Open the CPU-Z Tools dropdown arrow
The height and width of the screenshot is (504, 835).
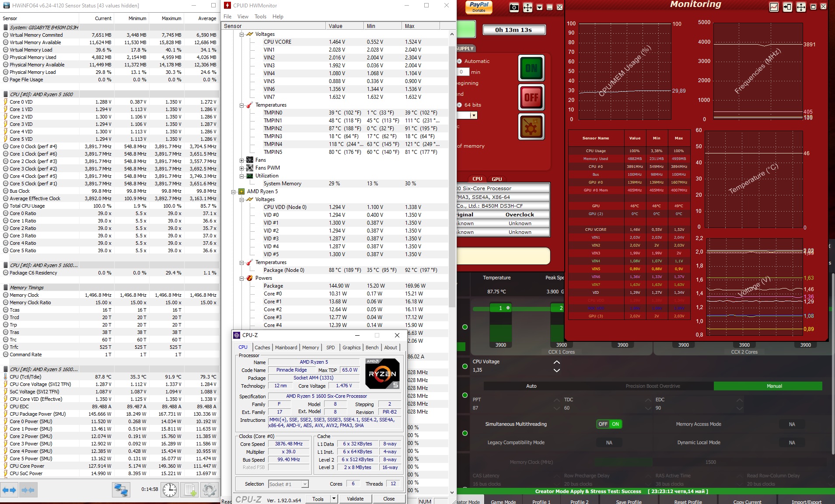(333, 499)
